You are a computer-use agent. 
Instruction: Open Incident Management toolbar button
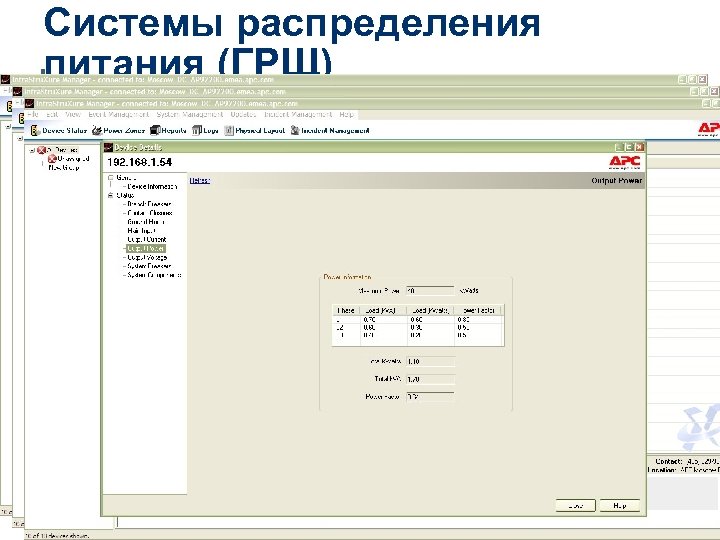tap(330, 131)
